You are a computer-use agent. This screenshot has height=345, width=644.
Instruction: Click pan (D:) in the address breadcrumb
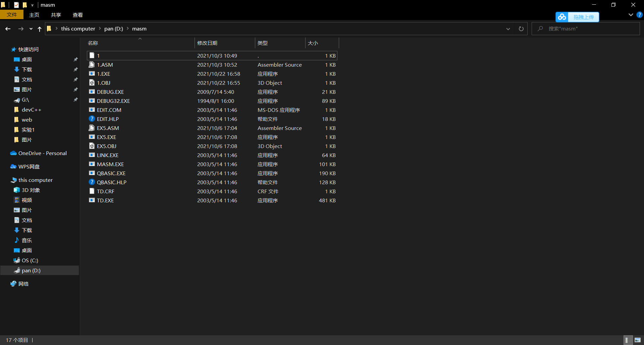coord(114,28)
